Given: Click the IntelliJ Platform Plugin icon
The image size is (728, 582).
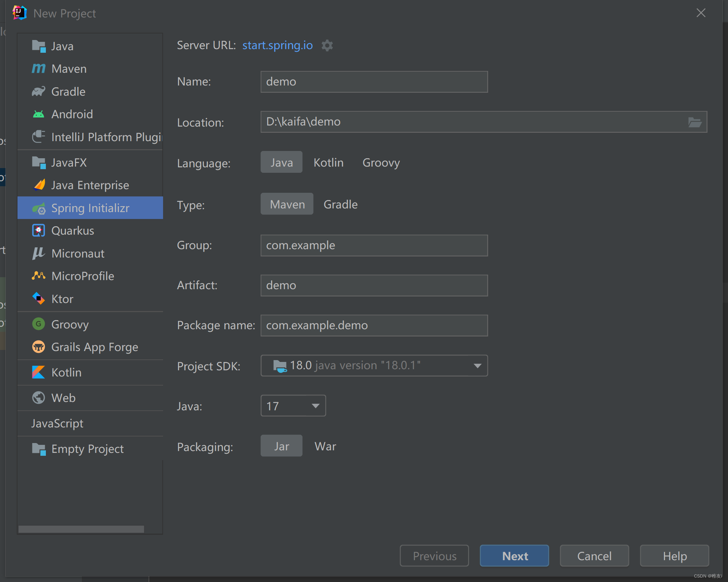Looking at the screenshot, I should (39, 137).
